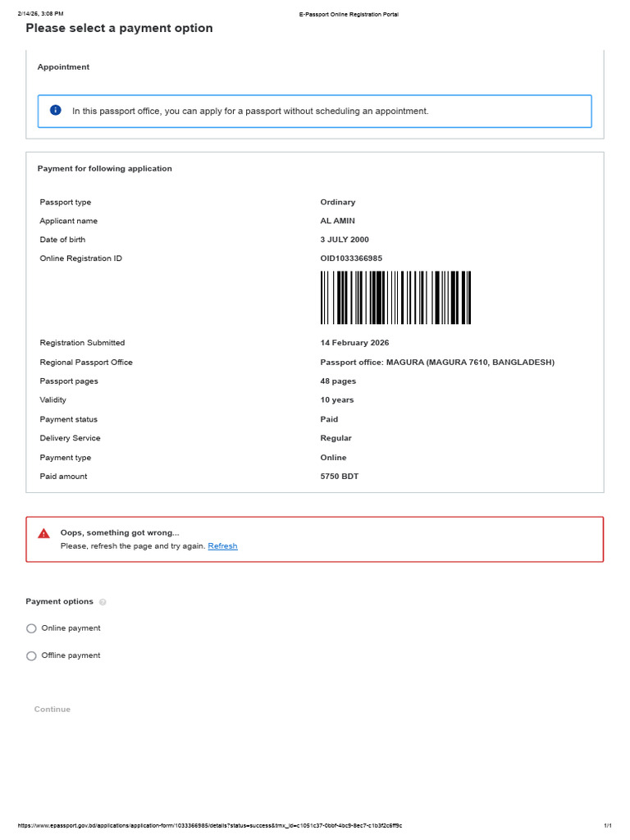Click the Refresh link in error box
The width and height of the screenshot is (630, 840).
[x=222, y=546]
